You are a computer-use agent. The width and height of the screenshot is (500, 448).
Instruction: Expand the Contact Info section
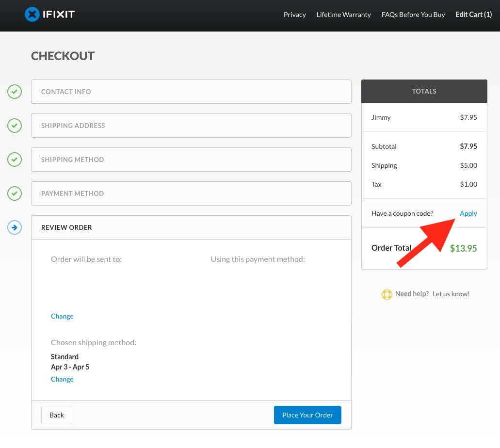point(191,91)
